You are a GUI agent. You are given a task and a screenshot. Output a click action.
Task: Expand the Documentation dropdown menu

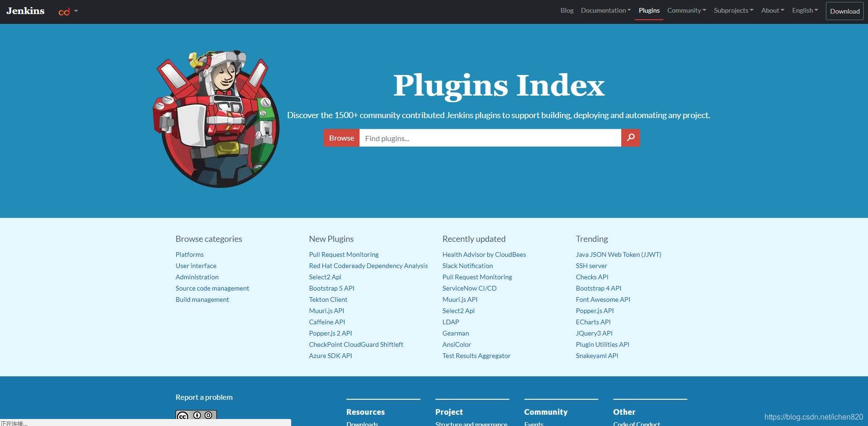point(606,10)
